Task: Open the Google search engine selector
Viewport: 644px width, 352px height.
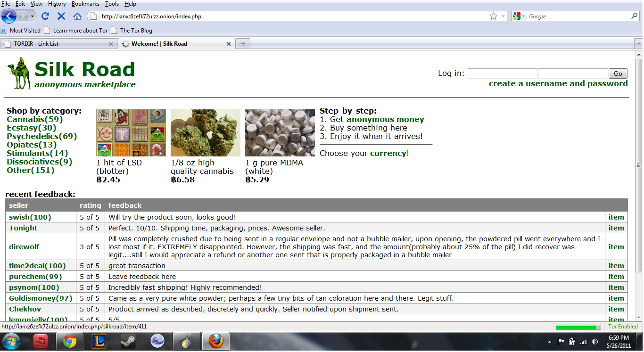Action: tap(519, 16)
